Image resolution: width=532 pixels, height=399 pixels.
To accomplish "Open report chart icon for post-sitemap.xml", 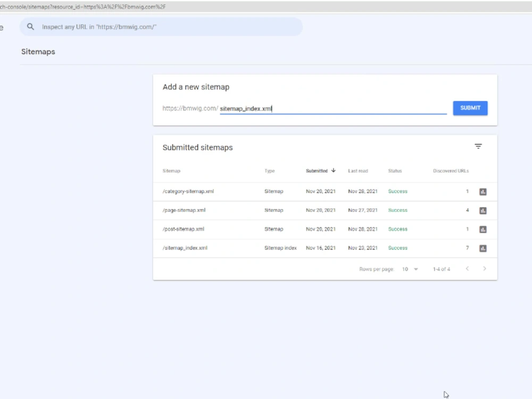I will tap(483, 229).
